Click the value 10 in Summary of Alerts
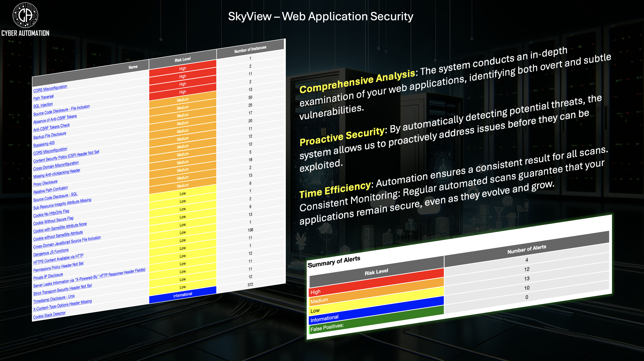Viewport: 644px width, 361px height. coord(527,288)
